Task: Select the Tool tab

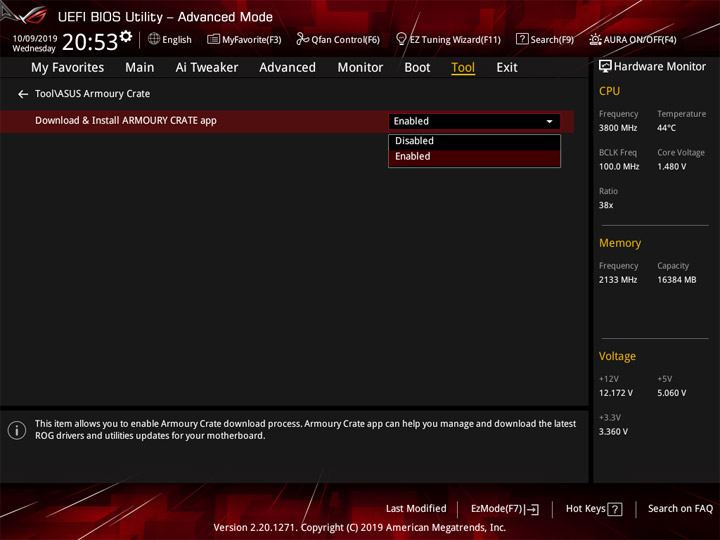Action: pyautogui.click(x=463, y=68)
